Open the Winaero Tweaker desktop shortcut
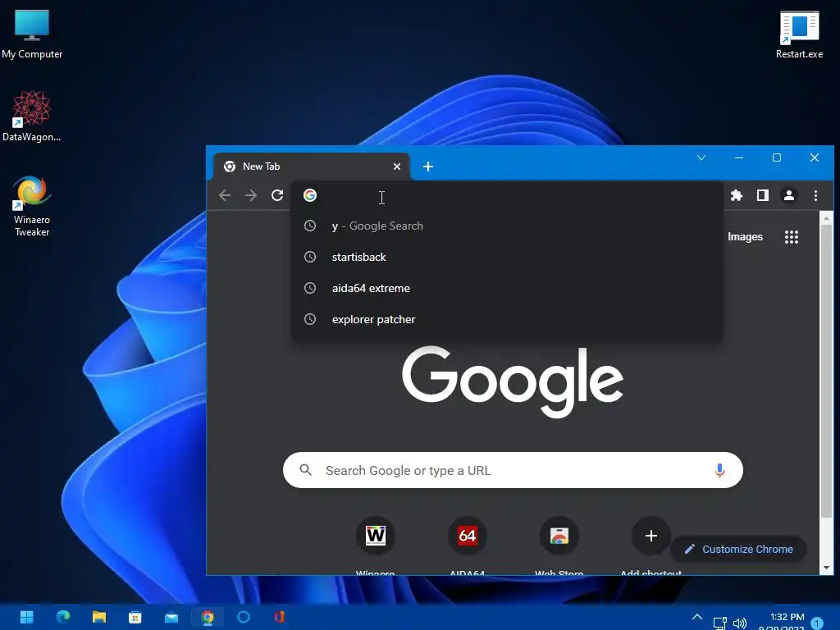The image size is (840, 630). pos(32,206)
